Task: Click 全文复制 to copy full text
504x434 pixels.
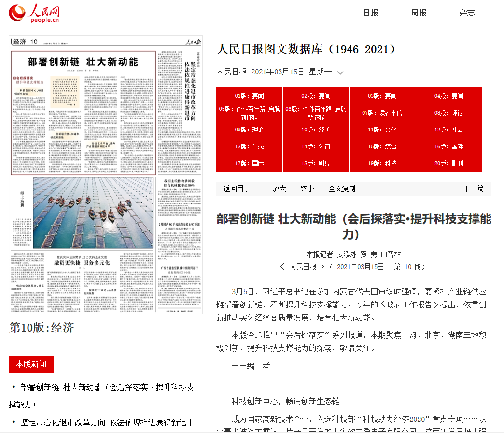Action: tap(342, 189)
